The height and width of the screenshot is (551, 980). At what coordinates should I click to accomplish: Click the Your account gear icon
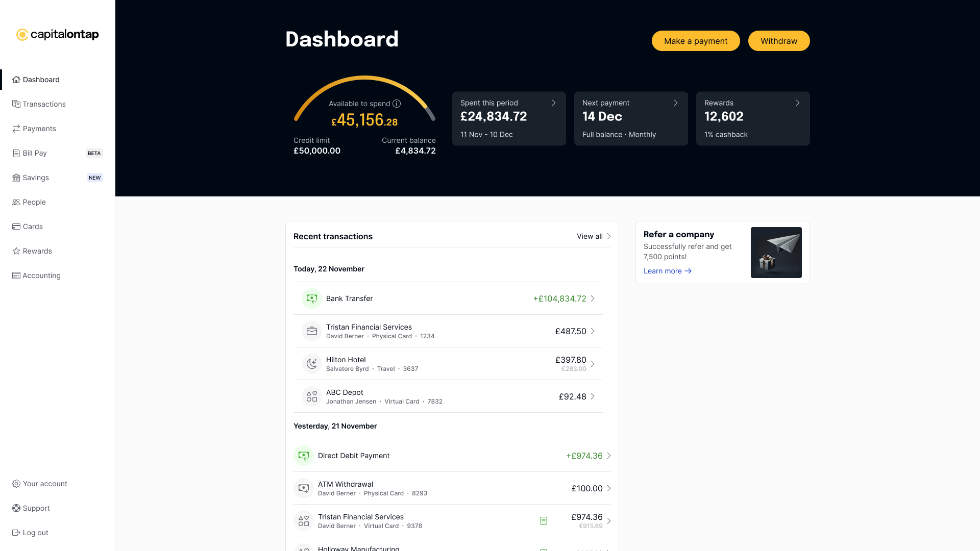click(x=16, y=484)
